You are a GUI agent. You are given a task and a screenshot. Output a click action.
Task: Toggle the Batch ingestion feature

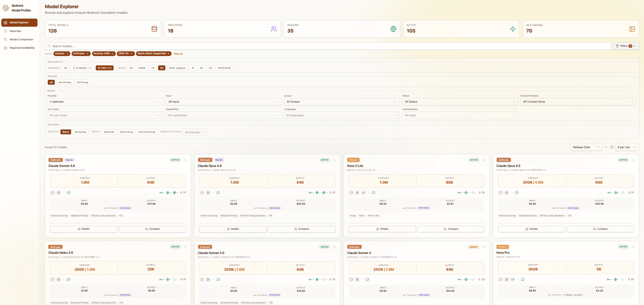(66, 132)
